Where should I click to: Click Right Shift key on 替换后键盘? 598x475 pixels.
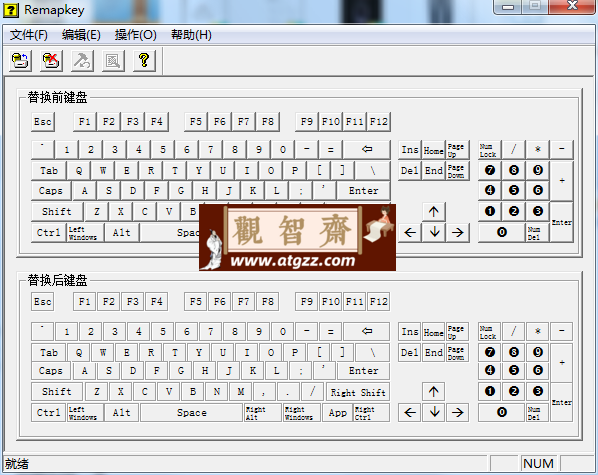pos(358,392)
